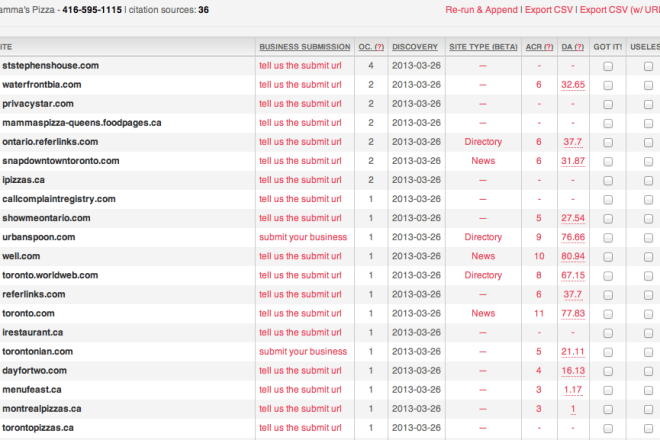Image resolution: width=660 pixels, height=440 pixels.
Task: Select site name waterfrontbia.com
Action: point(42,85)
